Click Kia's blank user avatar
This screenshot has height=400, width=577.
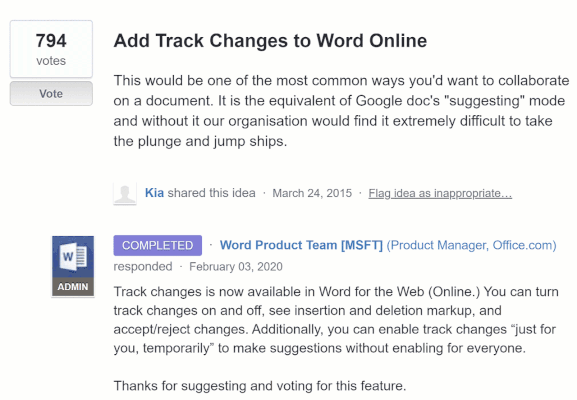[125, 193]
